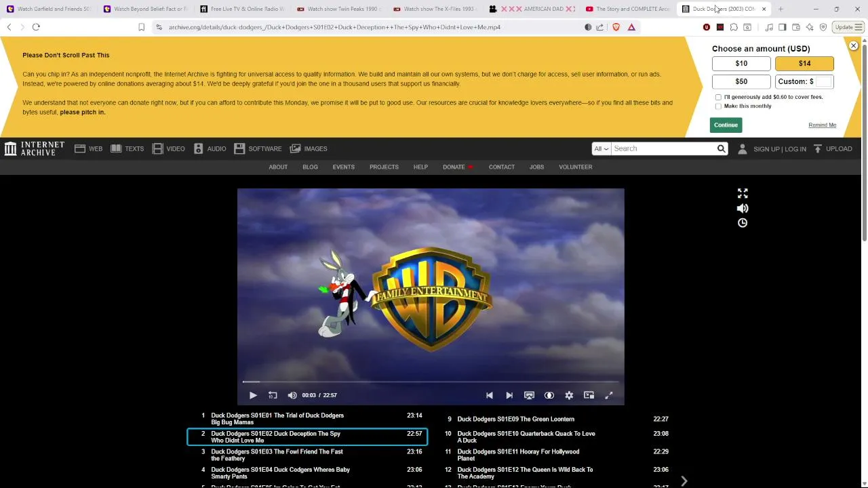This screenshot has width=868, height=488.
Task: Expand the All search scope dropdown
Action: (601, 148)
